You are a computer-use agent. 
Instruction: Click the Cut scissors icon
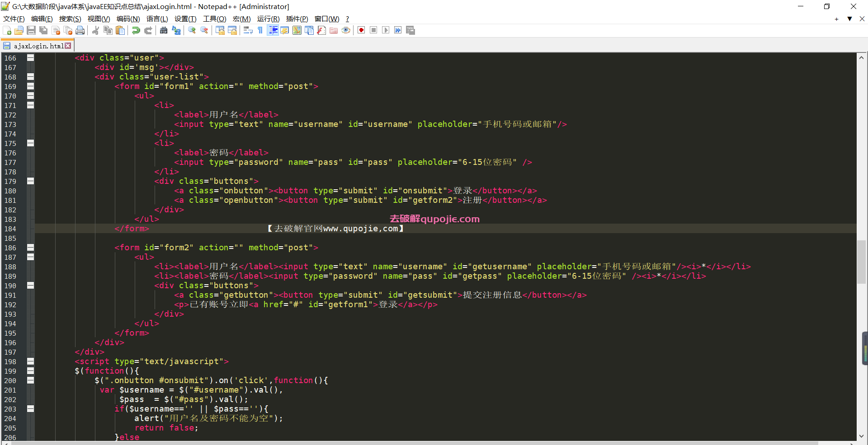pyautogui.click(x=95, y=30)
